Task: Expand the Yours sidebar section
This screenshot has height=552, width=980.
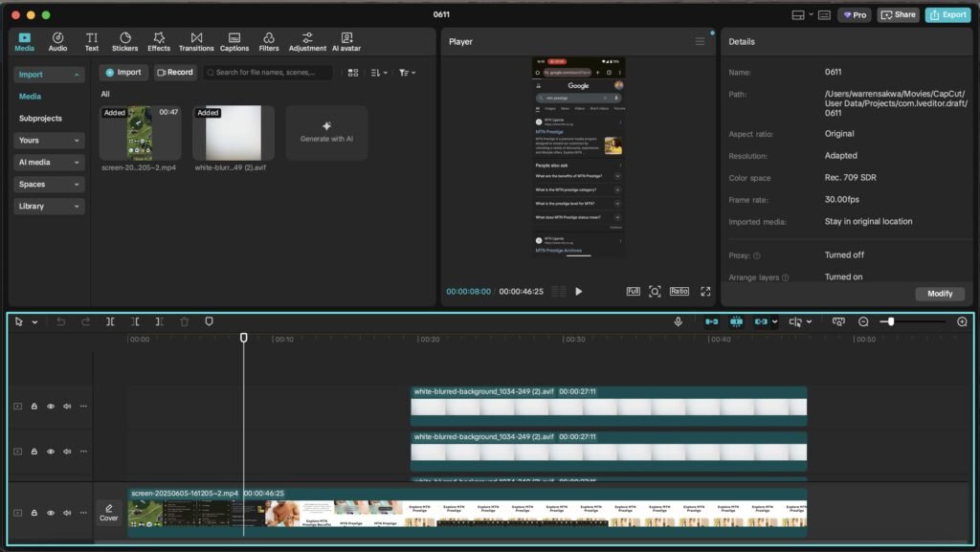Action: (x=49, y=141)
